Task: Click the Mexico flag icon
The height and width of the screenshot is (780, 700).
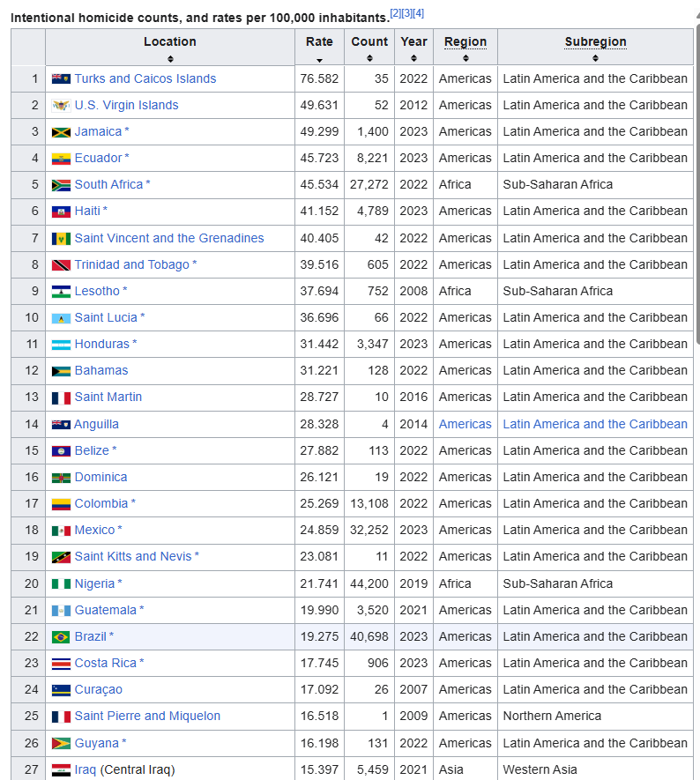Action: click(61, 531)
